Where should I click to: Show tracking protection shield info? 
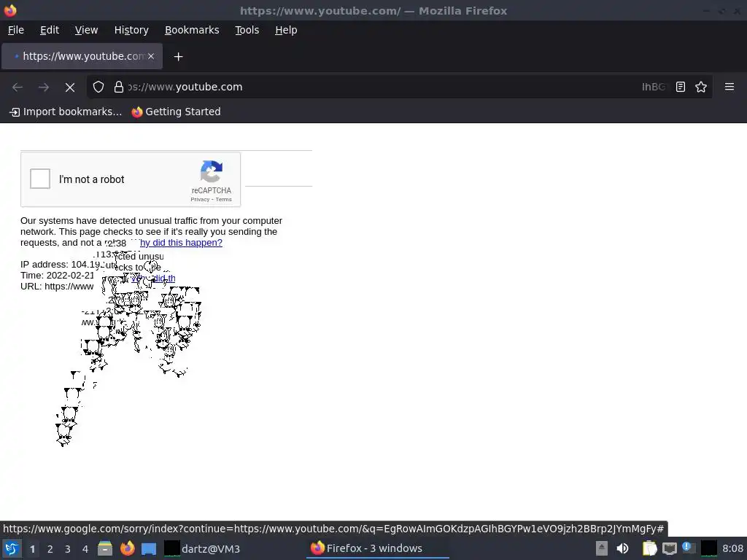click(x=98, y=87)
